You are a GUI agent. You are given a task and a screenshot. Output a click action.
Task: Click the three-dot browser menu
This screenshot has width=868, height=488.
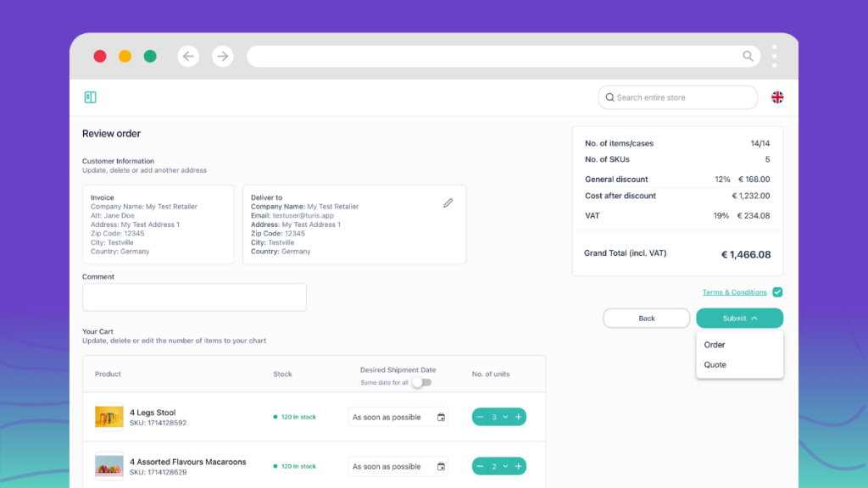[x=773, y=56]
